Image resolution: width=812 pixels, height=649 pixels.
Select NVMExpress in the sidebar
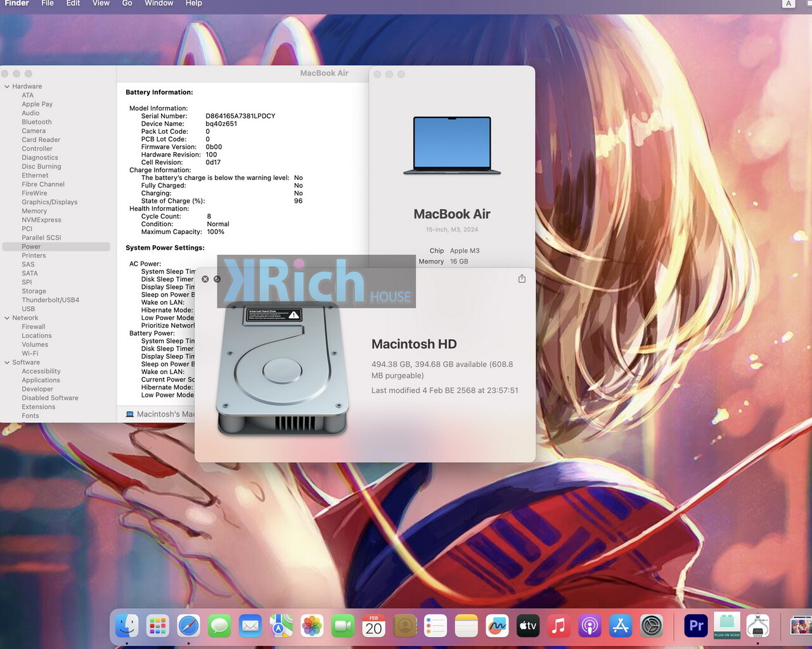pos(41,220)
